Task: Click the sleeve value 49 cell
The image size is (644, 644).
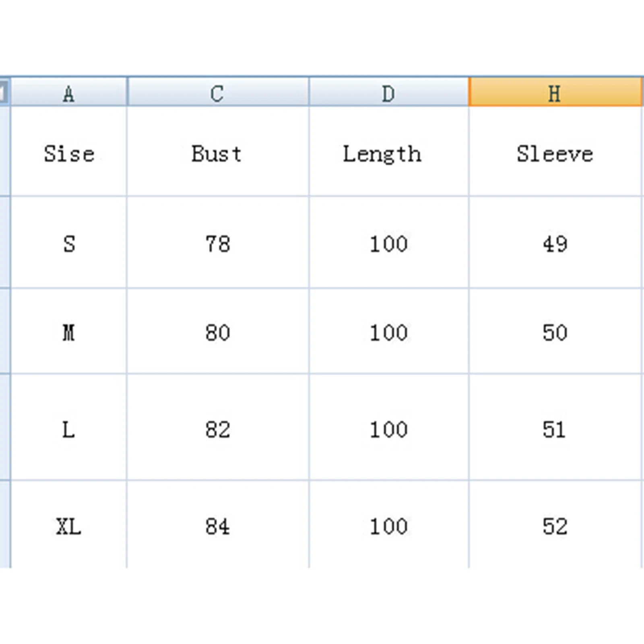Action: [x=555, y=244]
